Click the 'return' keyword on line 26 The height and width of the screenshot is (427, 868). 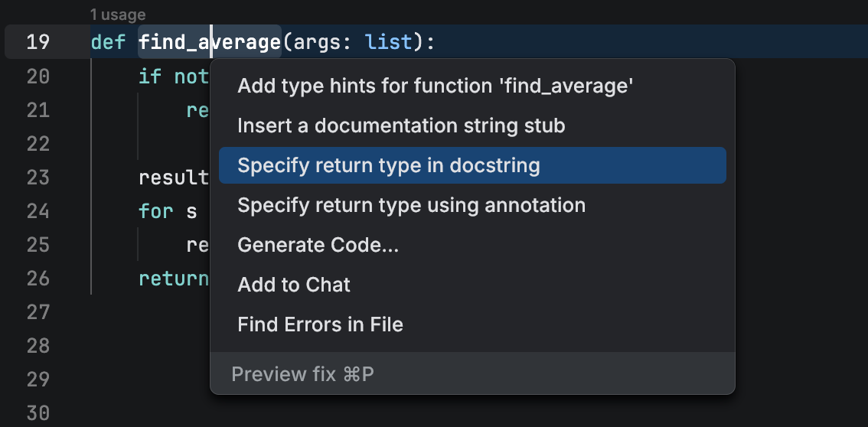pos(173,279)
